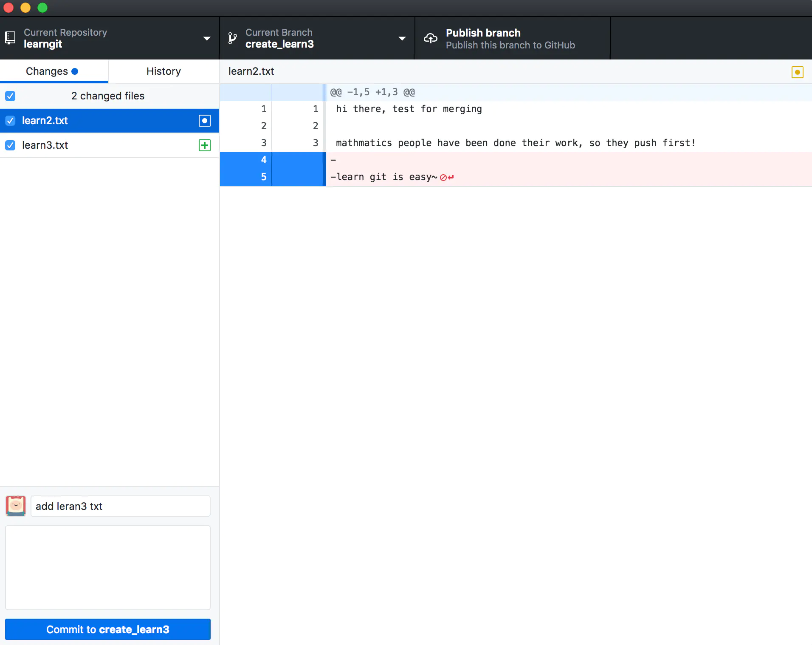Click the Publish branch button
Image resolution: width=812 pixels, height=645 pixels.
tap(513, 38)
